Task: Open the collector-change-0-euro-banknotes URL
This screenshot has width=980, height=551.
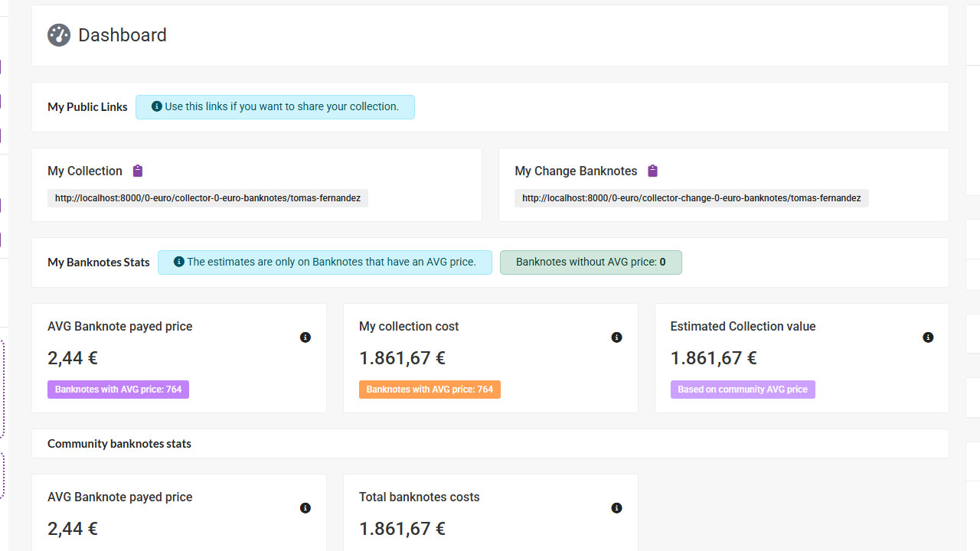Action: [691, 198]
